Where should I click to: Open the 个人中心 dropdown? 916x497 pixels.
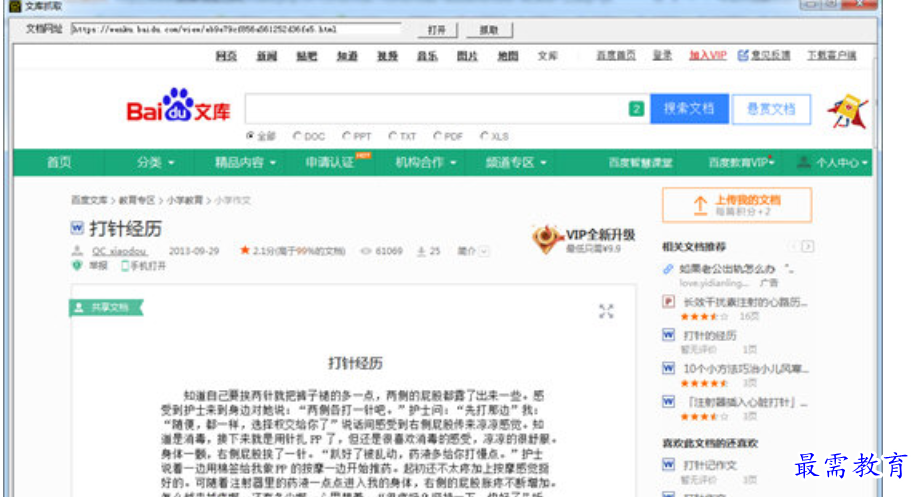(833, 162)
